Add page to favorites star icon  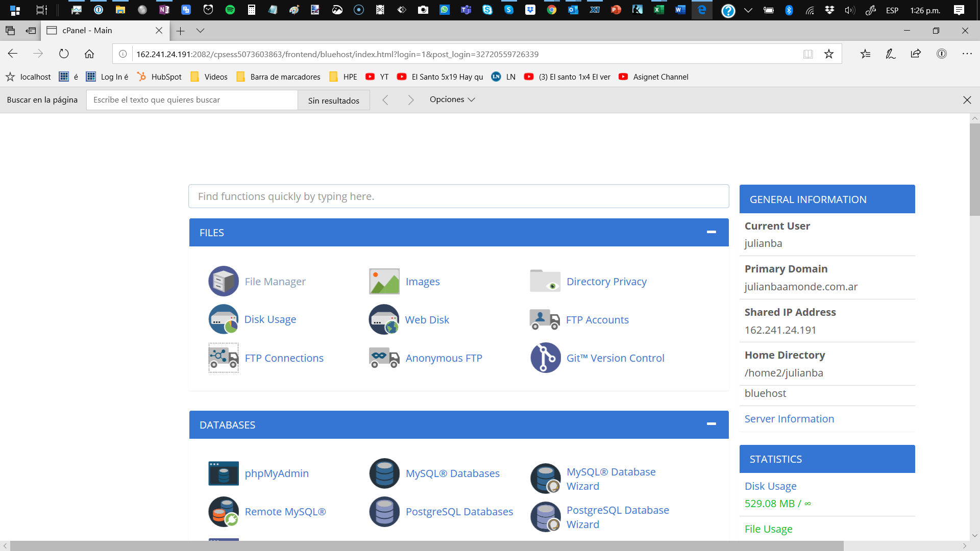[829, 54]
